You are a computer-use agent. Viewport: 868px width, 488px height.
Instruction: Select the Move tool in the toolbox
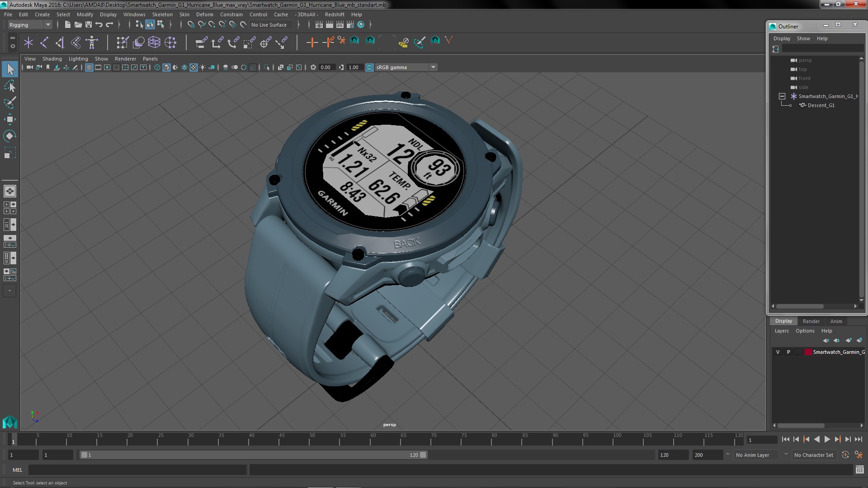click(9, 119)
